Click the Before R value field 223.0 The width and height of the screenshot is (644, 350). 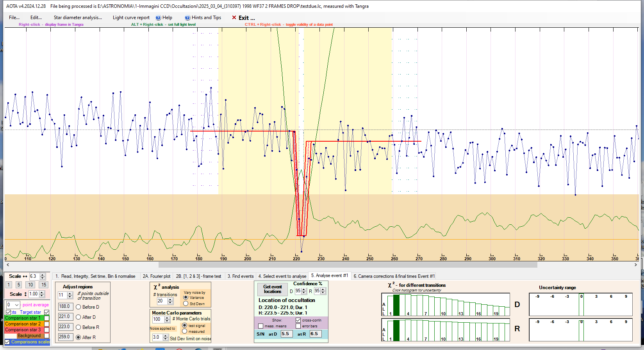pyautogui.click(x=66, y=327)
